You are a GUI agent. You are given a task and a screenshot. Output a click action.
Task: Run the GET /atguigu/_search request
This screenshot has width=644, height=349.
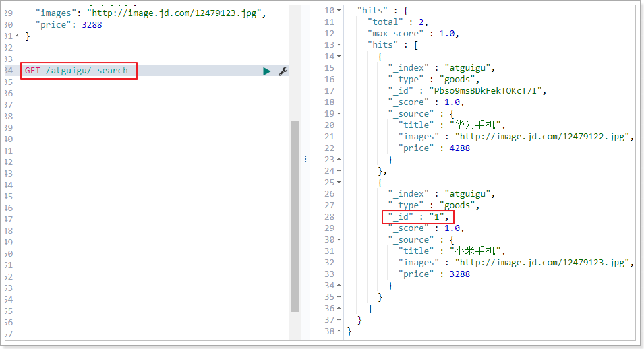click(267, 71)
